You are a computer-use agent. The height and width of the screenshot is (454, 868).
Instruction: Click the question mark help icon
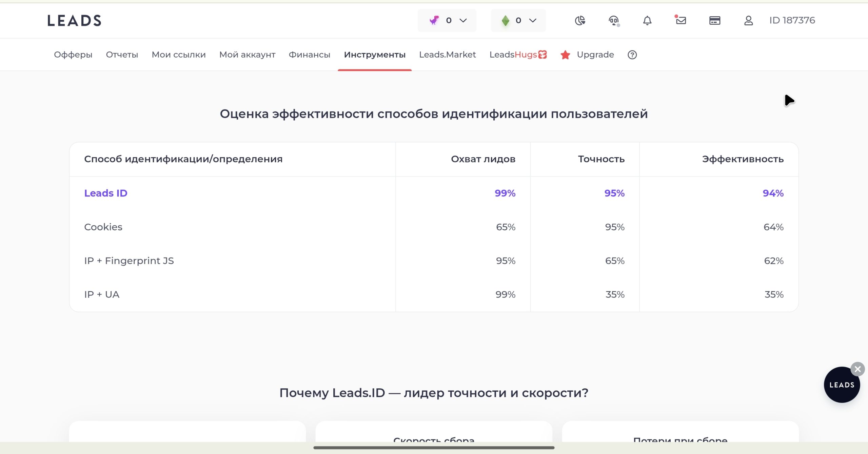(632, 55)
